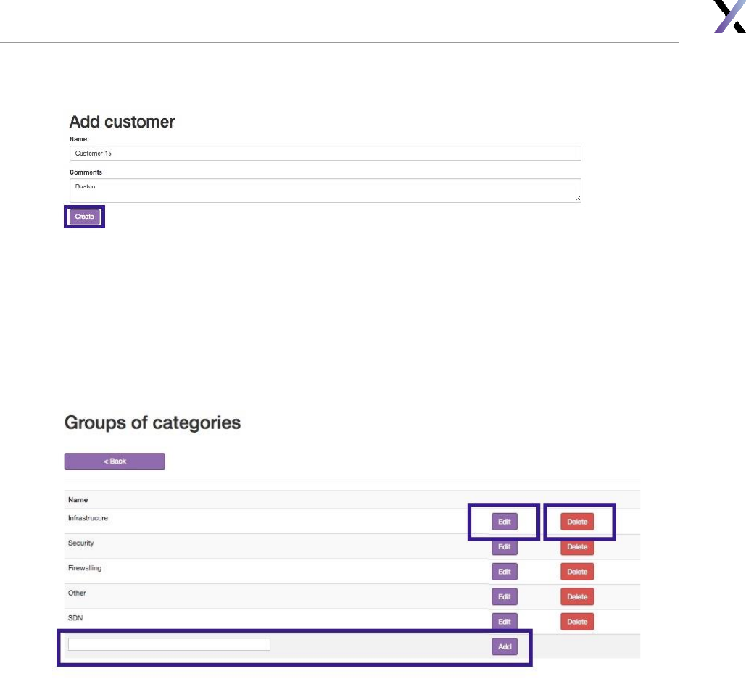This screenshot has height=700, width=746.
Task: Delete the SDN category group
Action: coord(577,622)
